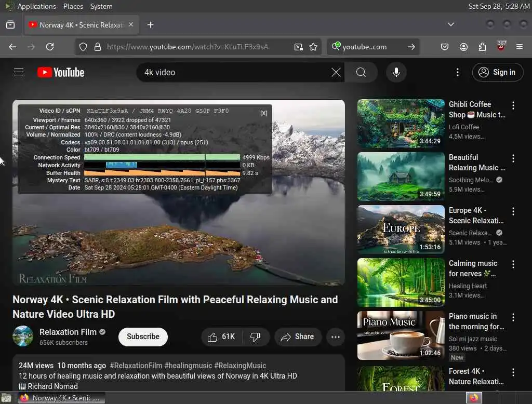Go back in browser history
Screen dimensions: 532x404
click(x=12, y=47)
